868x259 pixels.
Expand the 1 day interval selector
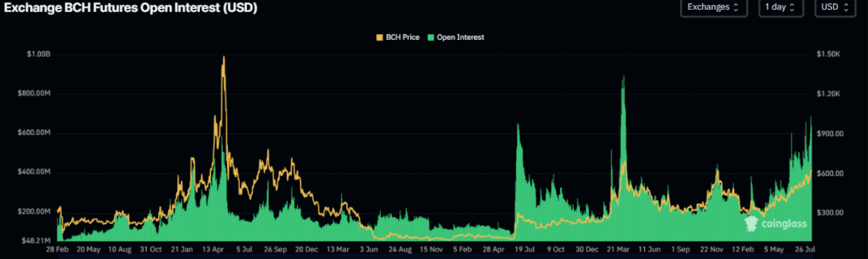[x=780, y=7]
